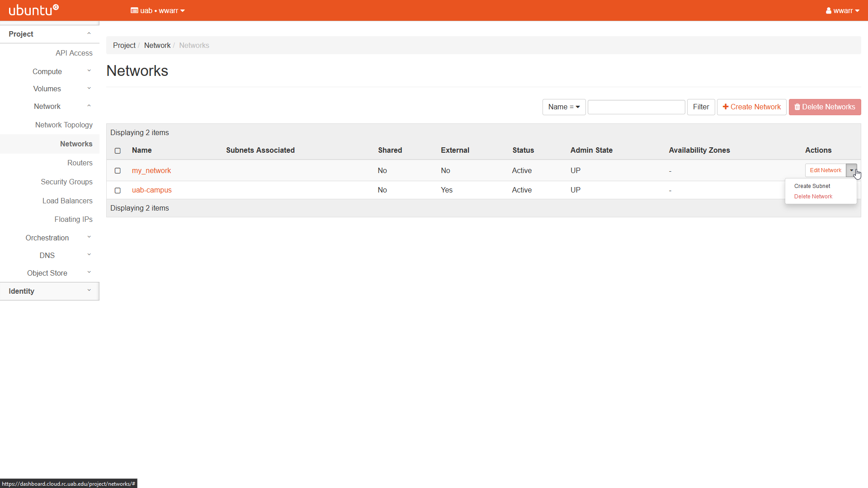Open the Routers page

80,163
